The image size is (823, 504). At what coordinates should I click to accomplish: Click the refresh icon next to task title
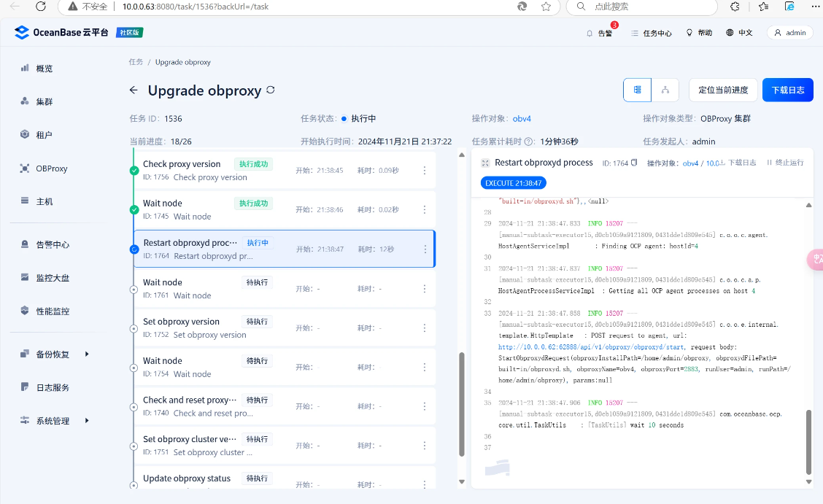[x=271, y=90]
